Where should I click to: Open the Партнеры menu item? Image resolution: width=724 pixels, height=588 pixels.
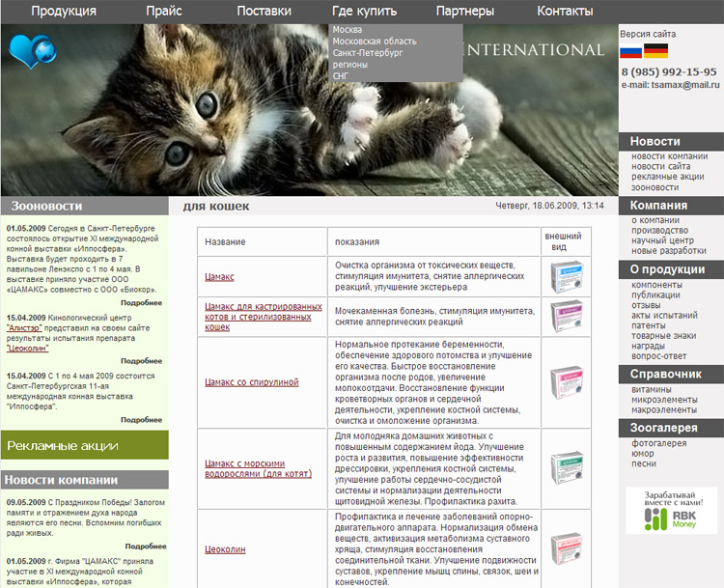click(x=465, y=11)
